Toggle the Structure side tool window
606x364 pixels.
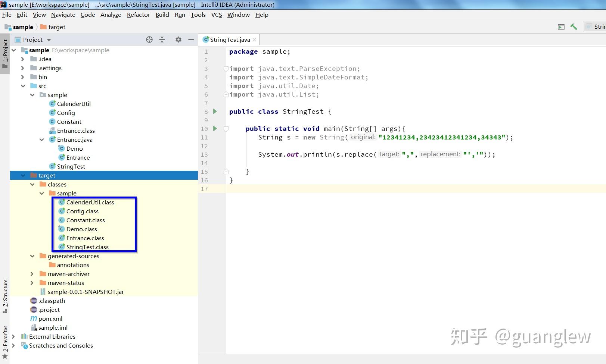point(5,296)
